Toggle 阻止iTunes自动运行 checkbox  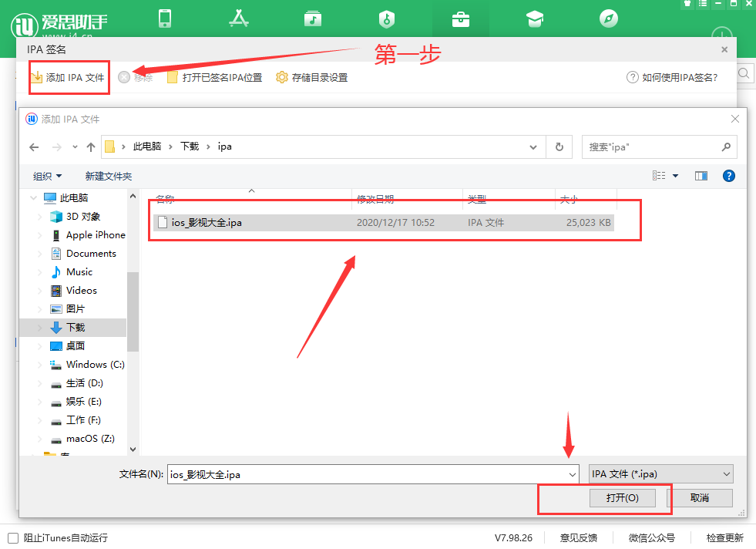coord(14,538)
